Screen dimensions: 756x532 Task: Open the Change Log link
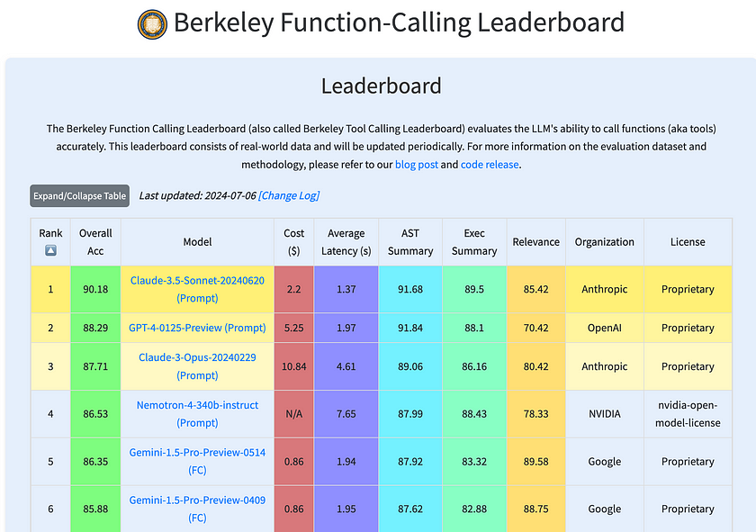pyautogui.click(x=289, y=195)
